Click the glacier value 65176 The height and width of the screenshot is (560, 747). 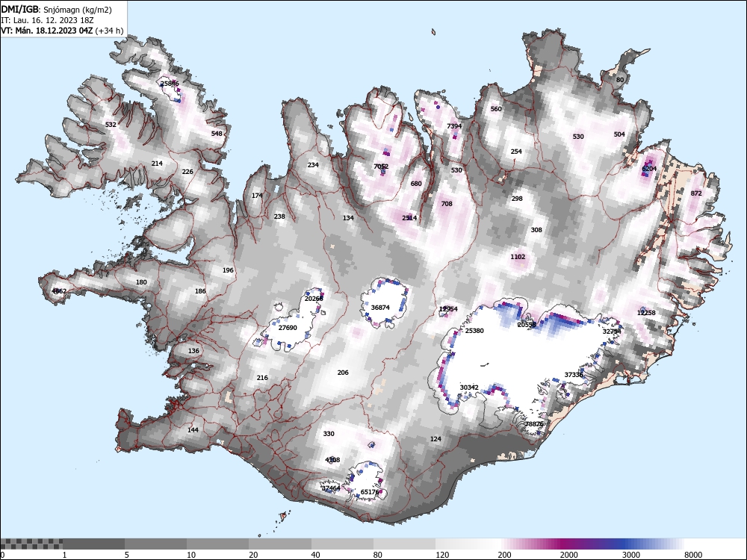(x=371, y=492)
